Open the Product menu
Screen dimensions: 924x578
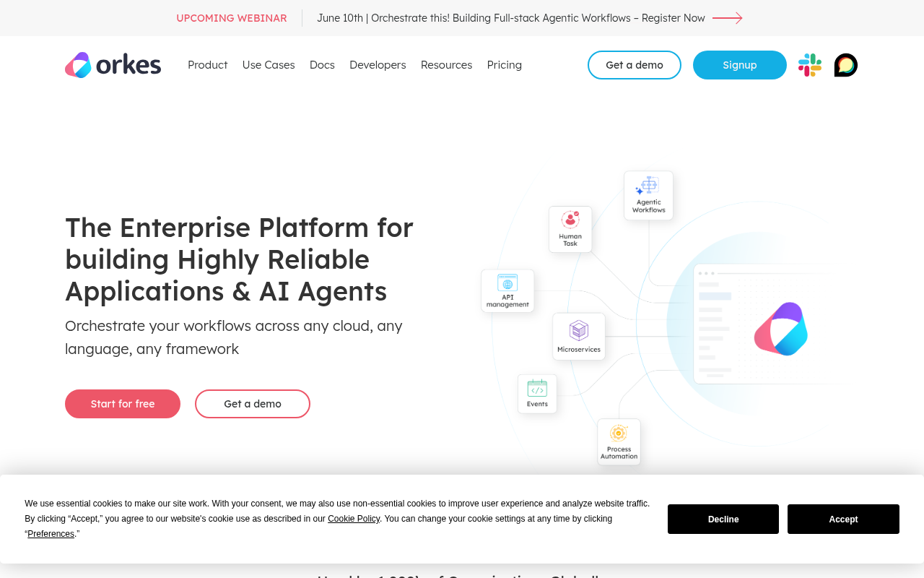(x=207, y=65)
